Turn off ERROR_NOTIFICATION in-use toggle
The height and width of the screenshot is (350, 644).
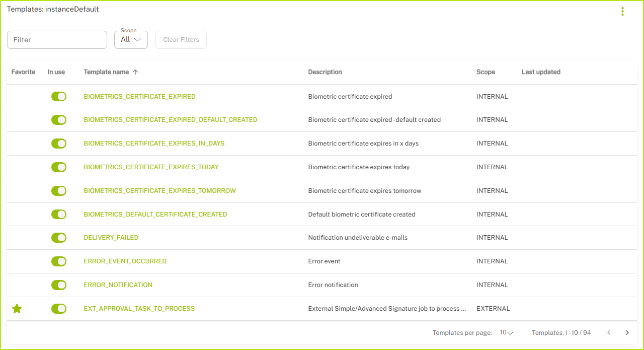(x=59, y=285)
